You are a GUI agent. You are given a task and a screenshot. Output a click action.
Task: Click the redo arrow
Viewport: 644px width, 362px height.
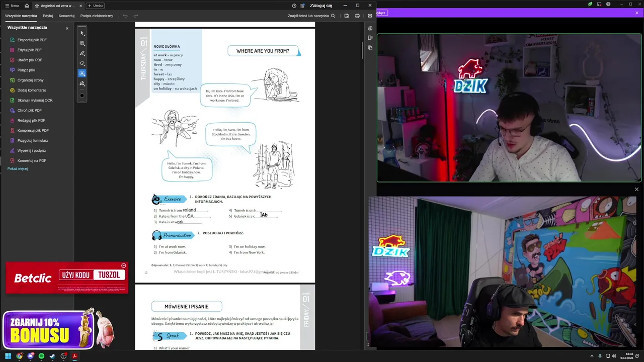coord(136,16)
